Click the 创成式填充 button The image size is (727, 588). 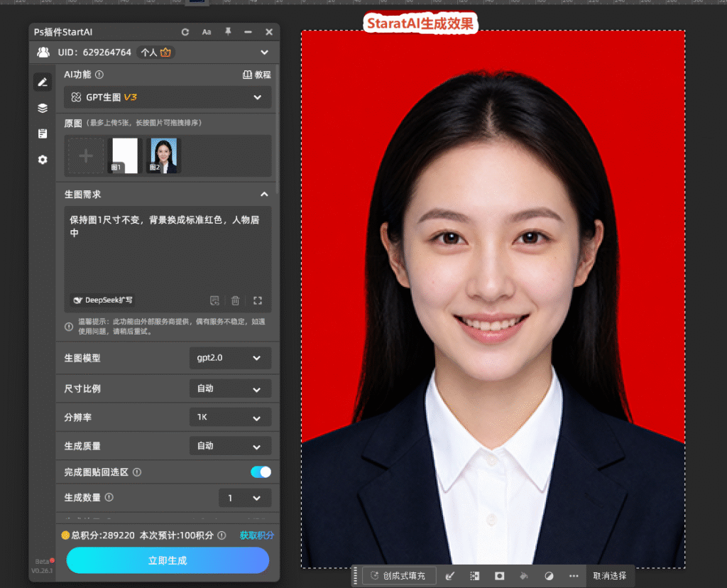pos(399,576)
